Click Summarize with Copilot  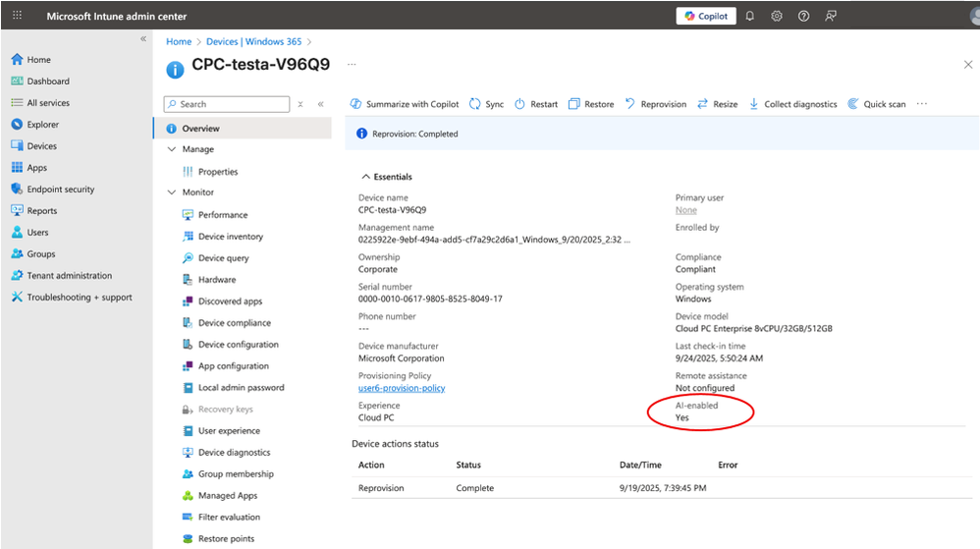tap(405, 104)
